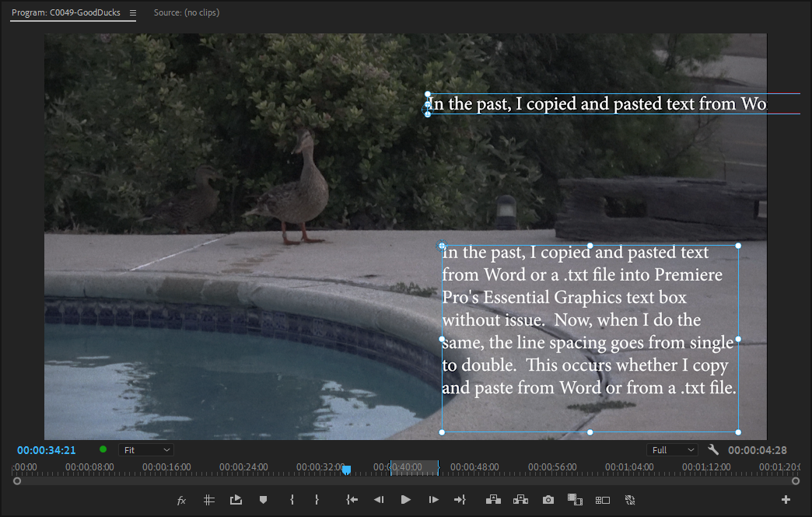
Task: Open Program monitor settings with wrench icon
Action: pos(712,449)
